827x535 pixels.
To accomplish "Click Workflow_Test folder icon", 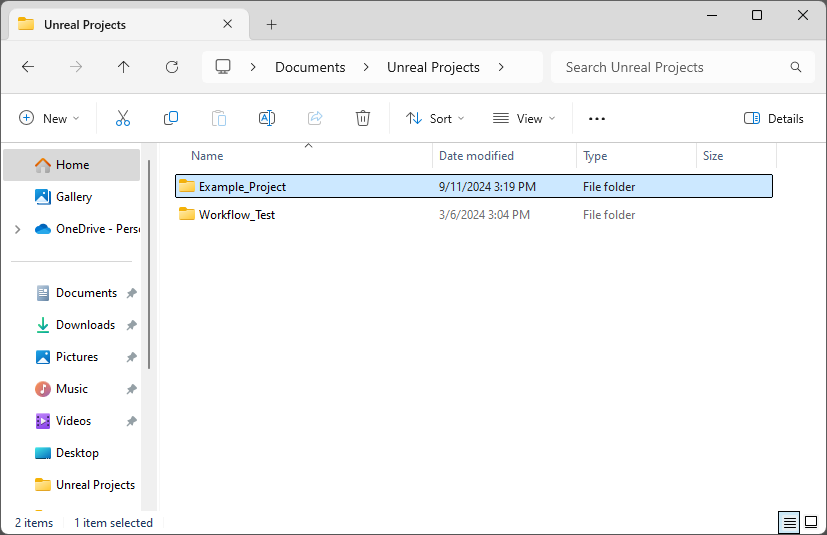I will 187,214.
